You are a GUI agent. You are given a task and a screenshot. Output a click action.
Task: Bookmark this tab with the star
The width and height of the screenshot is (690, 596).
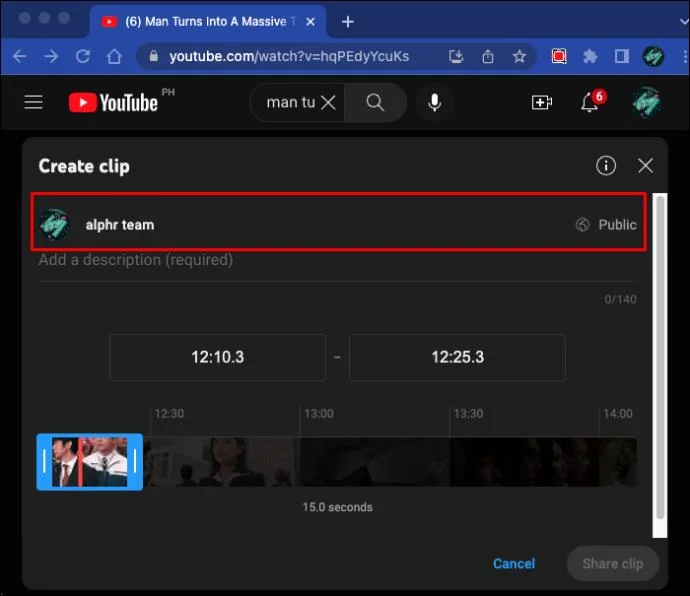[x=519, y=56]
